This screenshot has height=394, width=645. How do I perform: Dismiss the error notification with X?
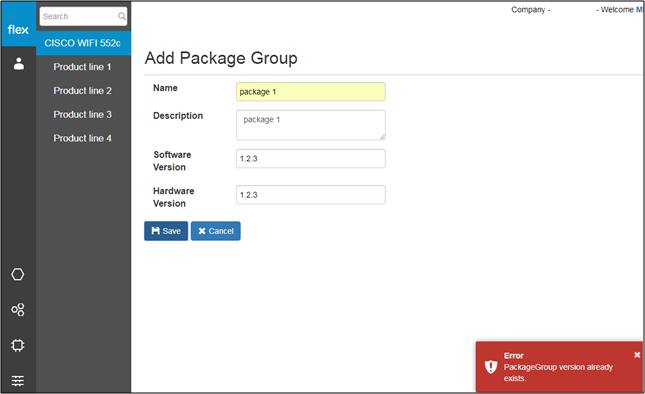pyautogui.click(x=637, y=355)
